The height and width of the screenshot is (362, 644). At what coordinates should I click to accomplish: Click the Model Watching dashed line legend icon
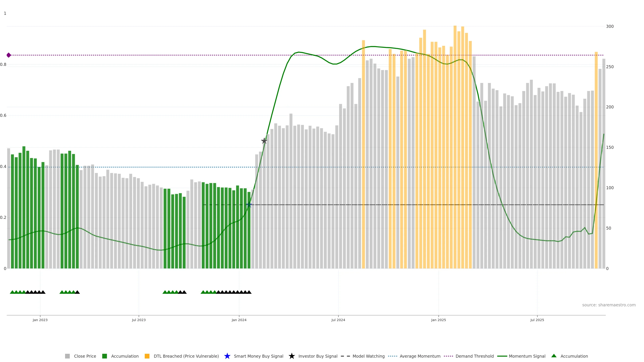coord(345,356)
